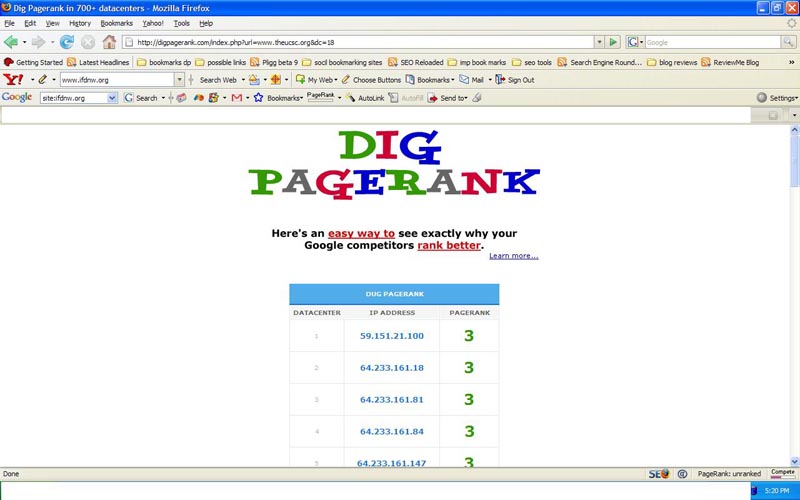The image size is (800, 500).
Task: Click the SEO Firefox status bar icon
Action: 659,474
